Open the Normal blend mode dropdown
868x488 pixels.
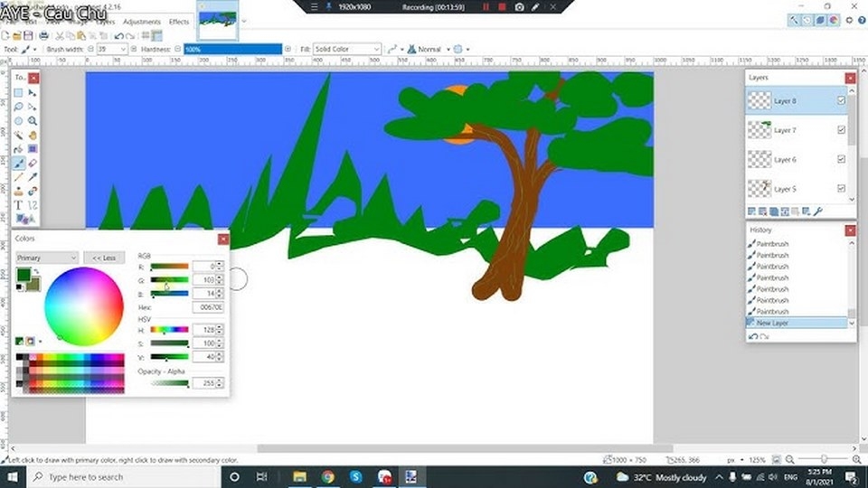coord(448,49)
